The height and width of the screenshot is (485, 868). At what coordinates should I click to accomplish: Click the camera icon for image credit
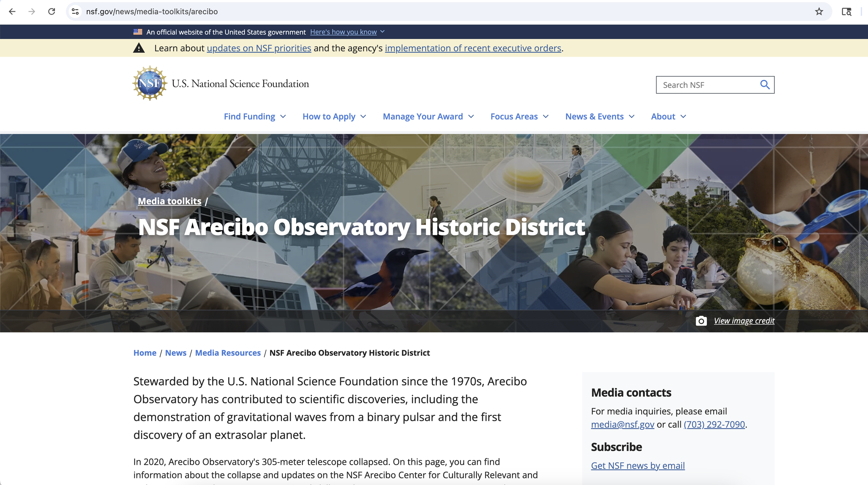pos(701,321)
